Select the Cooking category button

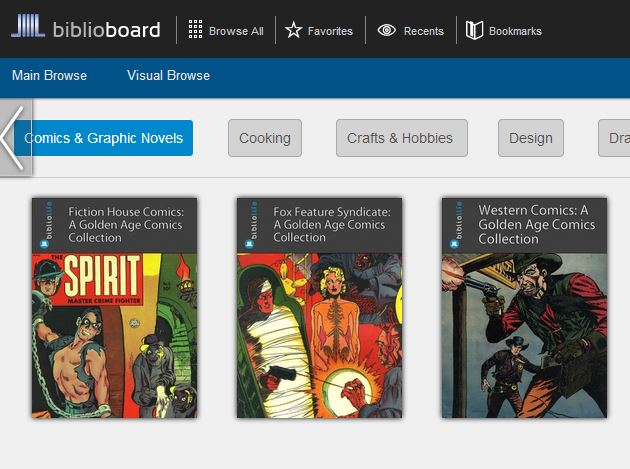pyautogui.click(x=265, y=138)
